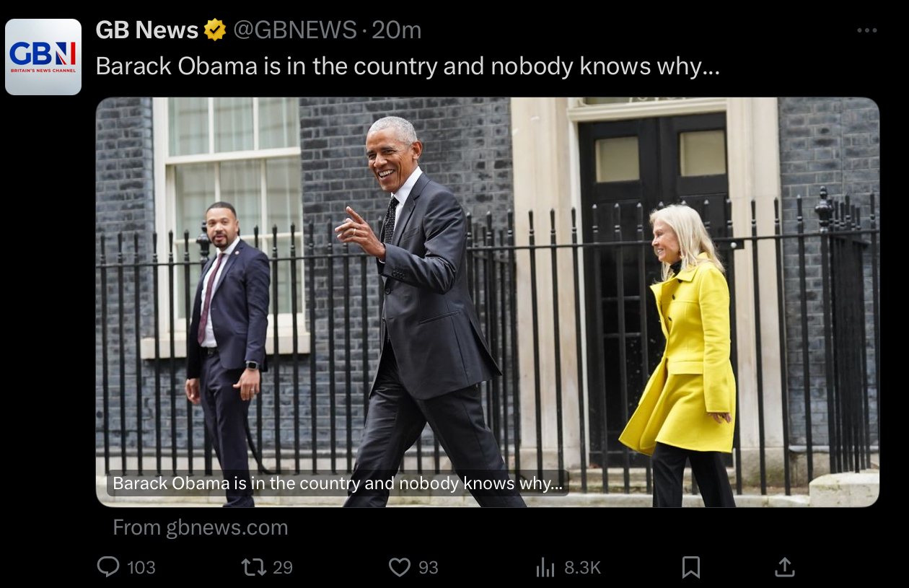Open the @GBNEWS handle link
909x588 pixels.
[294, 30]
